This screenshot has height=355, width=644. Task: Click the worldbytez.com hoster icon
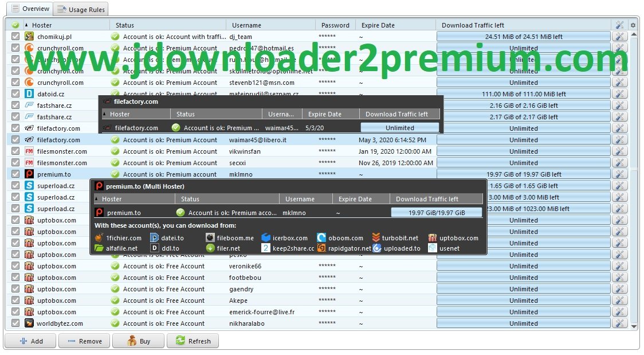(x=29, y=323)
